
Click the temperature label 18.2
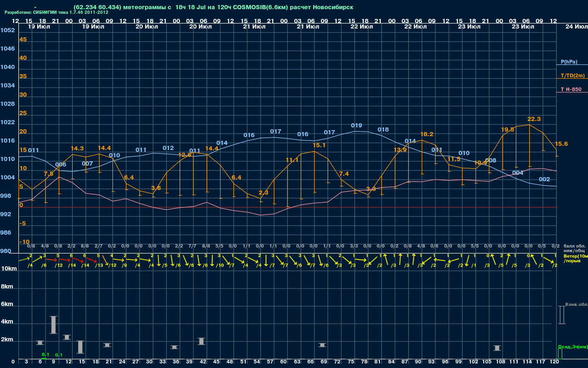pyautogui.click(x=427, y=134)
